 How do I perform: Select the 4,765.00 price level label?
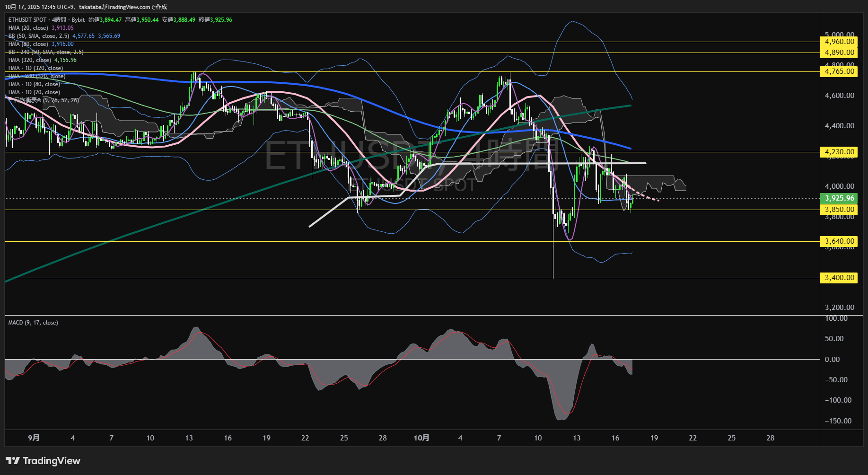coord(839,71)
